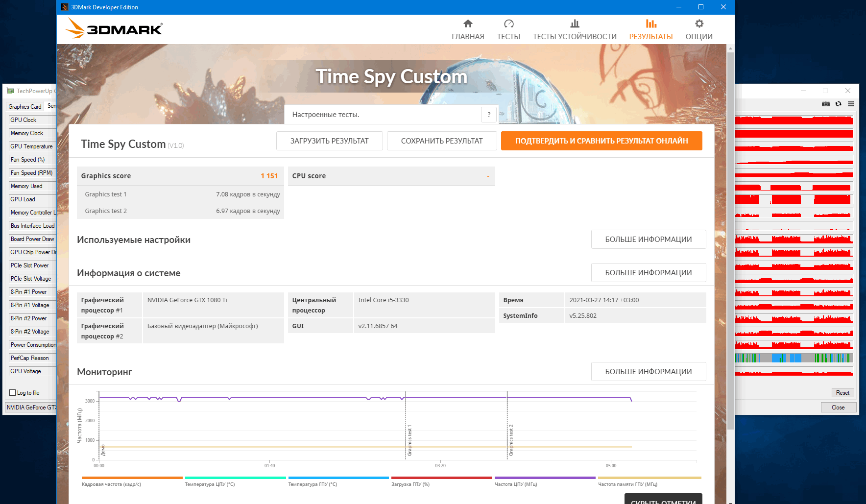
Task: Click the GPU-Z screenshot camera icon
Action: click(826, 104)
